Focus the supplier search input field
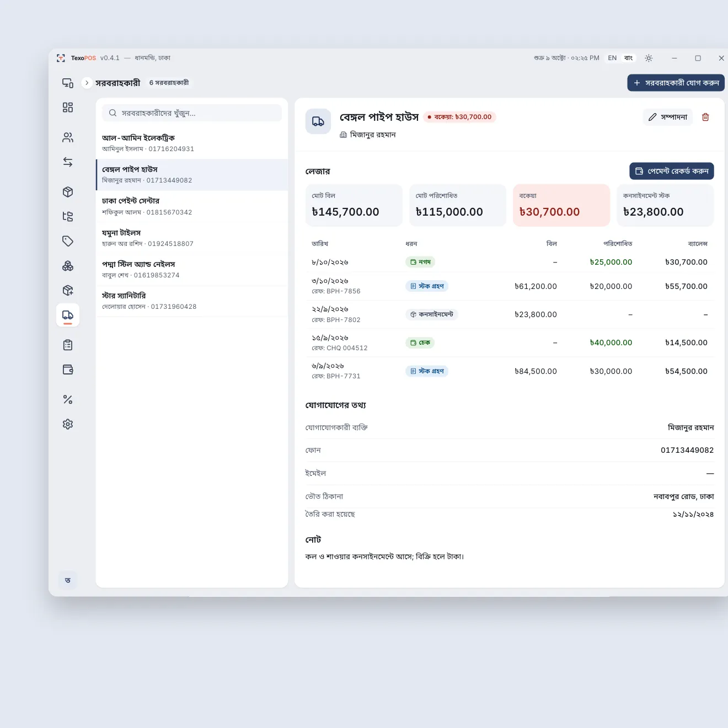Screen dimensions: 728x728 pyautogui.click(x=192, y=113)
